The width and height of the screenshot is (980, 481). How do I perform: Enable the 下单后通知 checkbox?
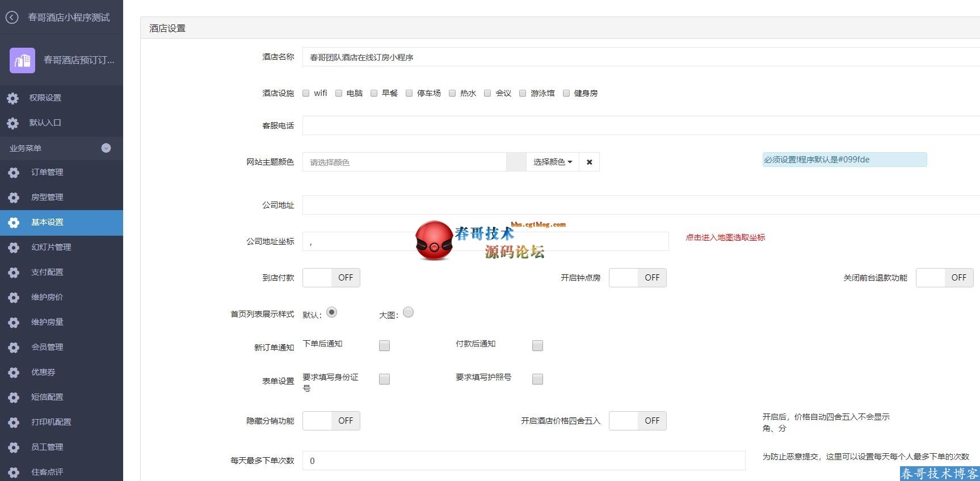click(384, 345)
